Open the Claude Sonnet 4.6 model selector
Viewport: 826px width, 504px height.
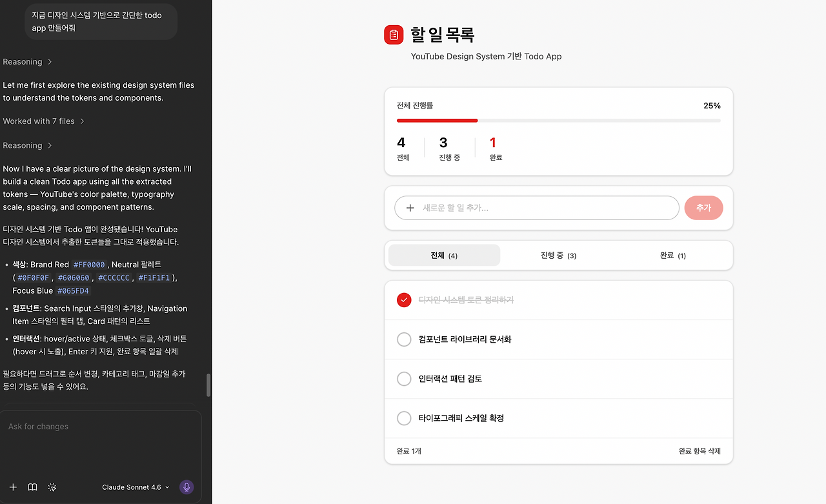point(135,487)
